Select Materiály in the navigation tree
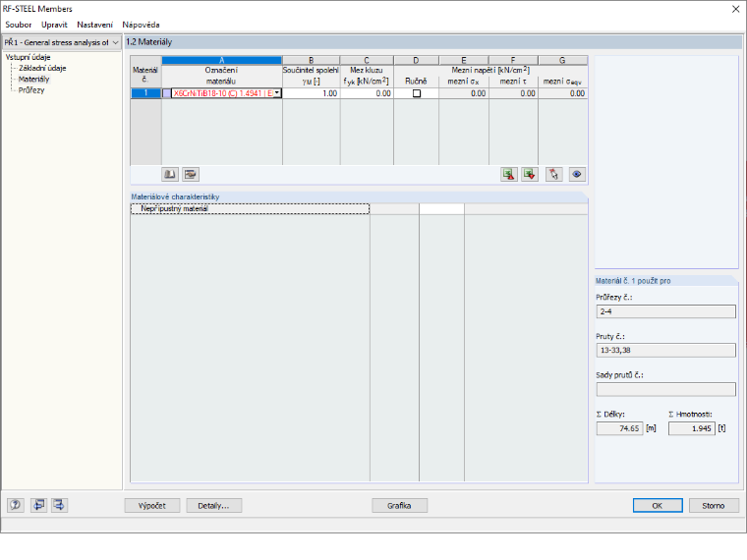Image resolution: width=747 pixels, height=560 pixels. click(x=33, y=79)
